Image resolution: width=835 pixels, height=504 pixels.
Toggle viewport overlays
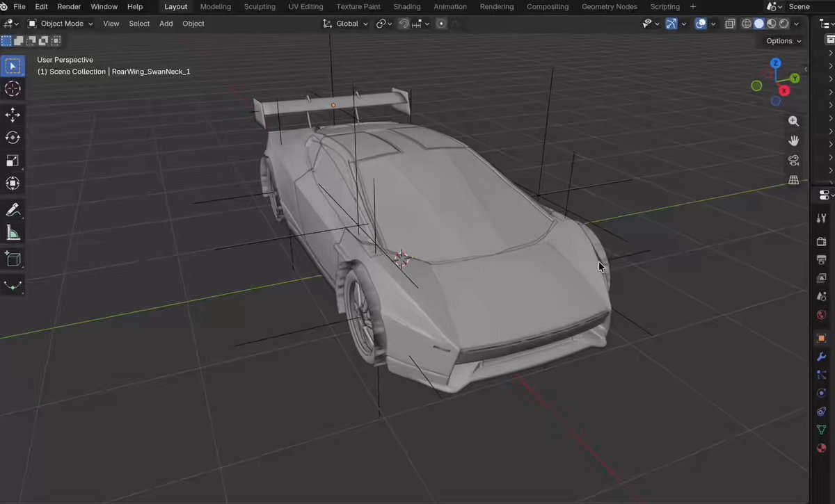pyautogui.click(x=701, y=24)
